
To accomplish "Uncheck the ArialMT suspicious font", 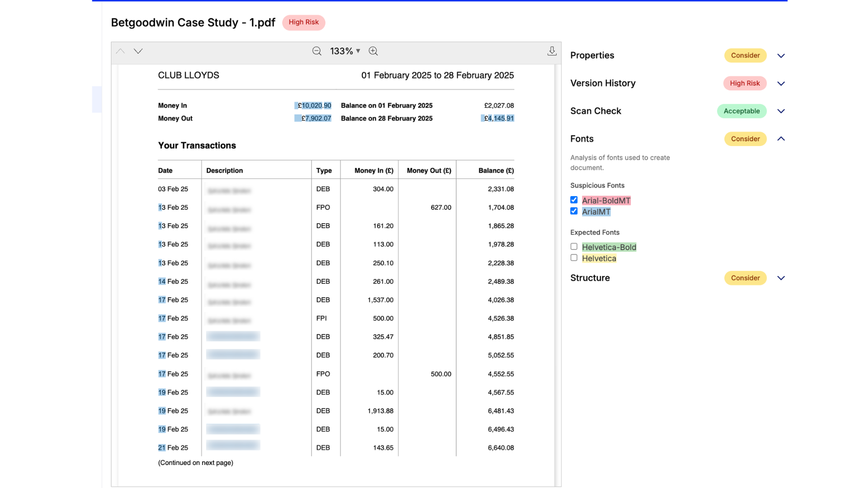I will click(x=574, y=211).
